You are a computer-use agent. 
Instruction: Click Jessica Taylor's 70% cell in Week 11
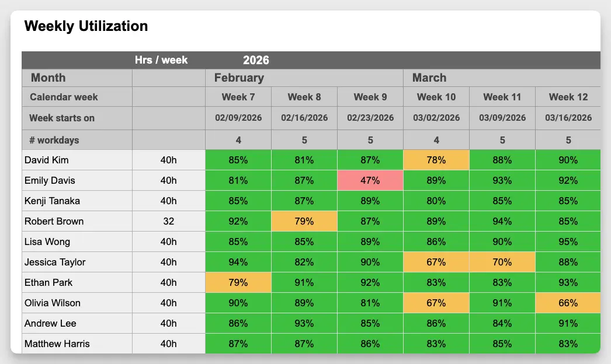(x=502, y=262)
